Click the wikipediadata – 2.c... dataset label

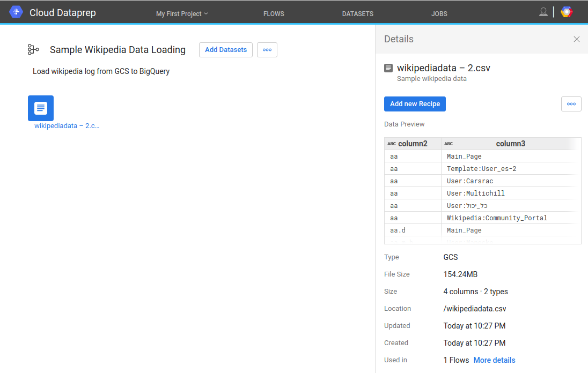[67, 126]
